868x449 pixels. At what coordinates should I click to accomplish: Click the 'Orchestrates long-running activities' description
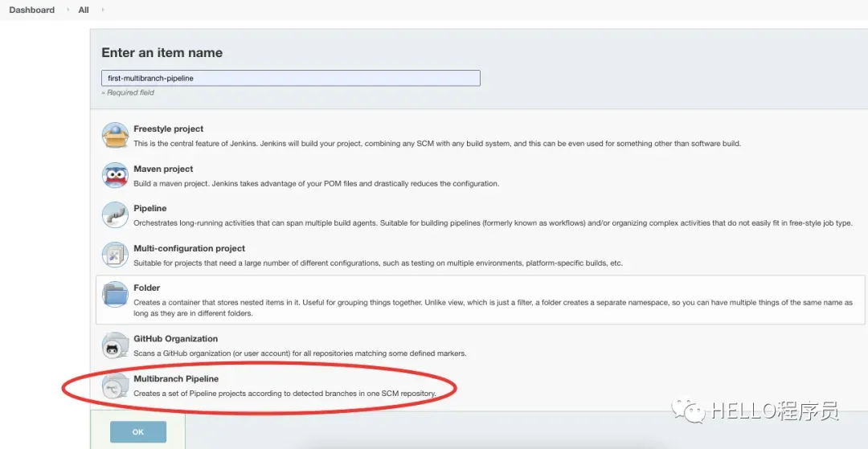[x=493, y=223]
